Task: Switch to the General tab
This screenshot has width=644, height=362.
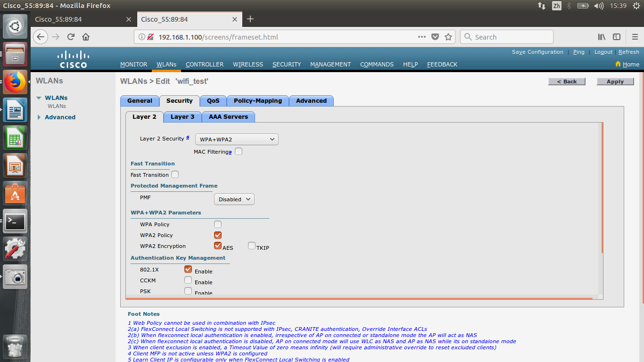Action: coord(140,101)
